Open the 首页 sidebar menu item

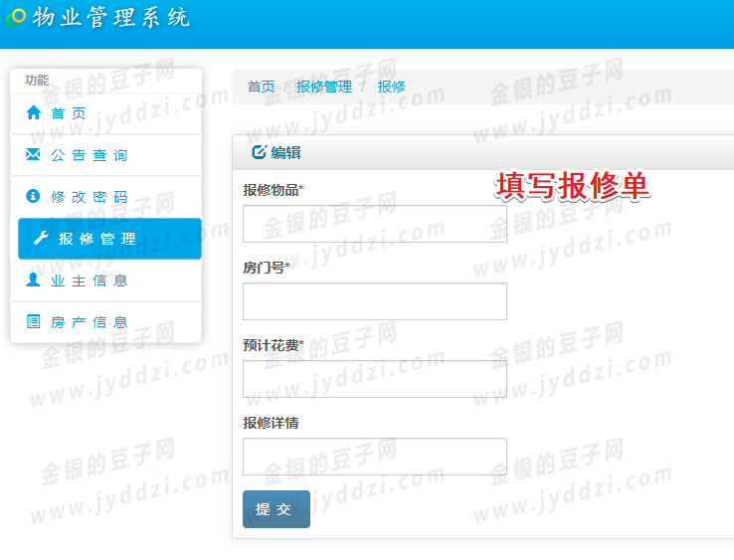[105, 113]
